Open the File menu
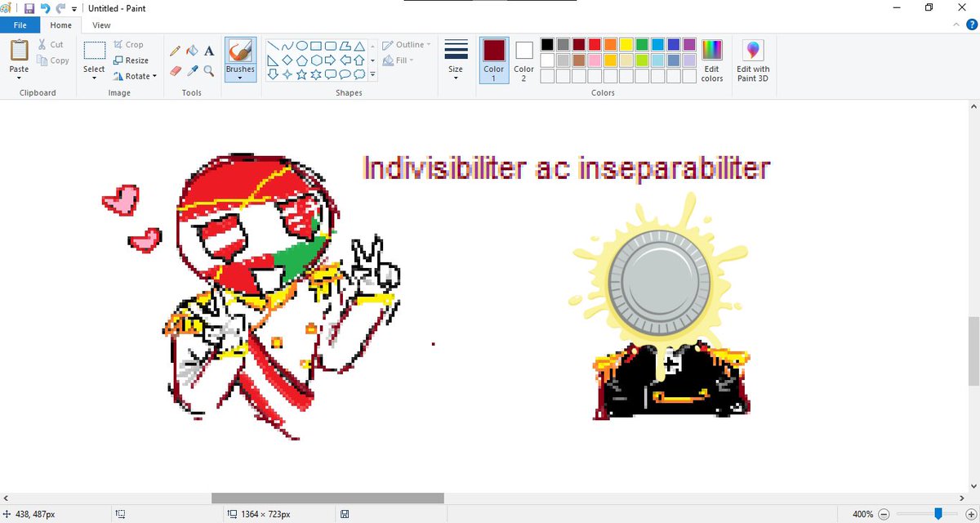980x523 pixels. click(x=19, y=25)
